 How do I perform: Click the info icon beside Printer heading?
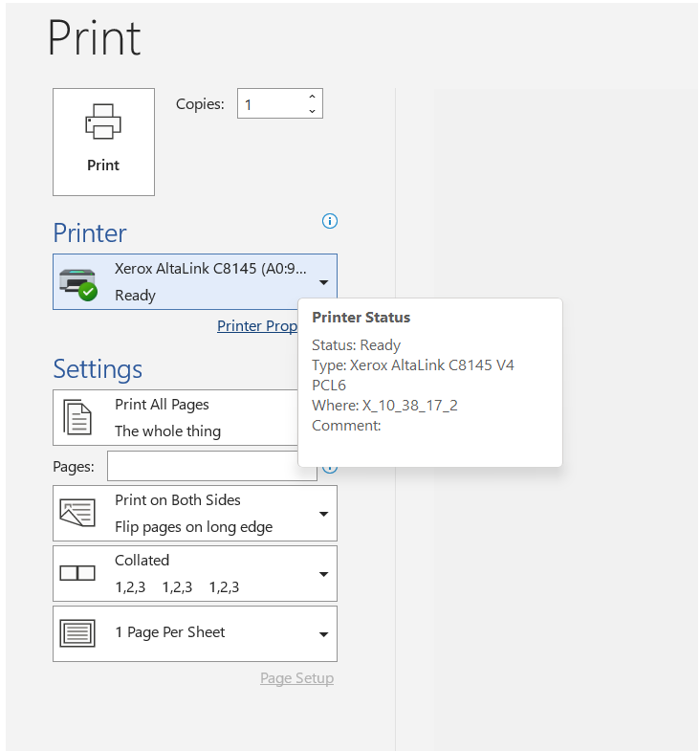330,221
